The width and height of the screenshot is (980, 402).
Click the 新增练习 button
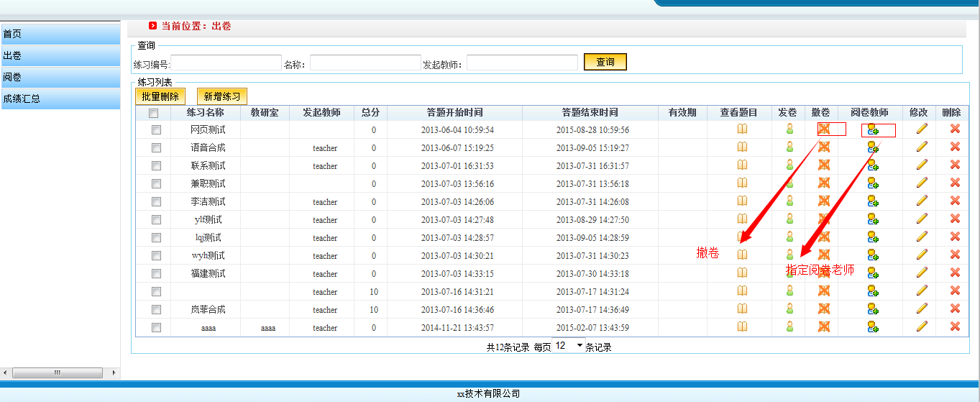pos(222,96)
